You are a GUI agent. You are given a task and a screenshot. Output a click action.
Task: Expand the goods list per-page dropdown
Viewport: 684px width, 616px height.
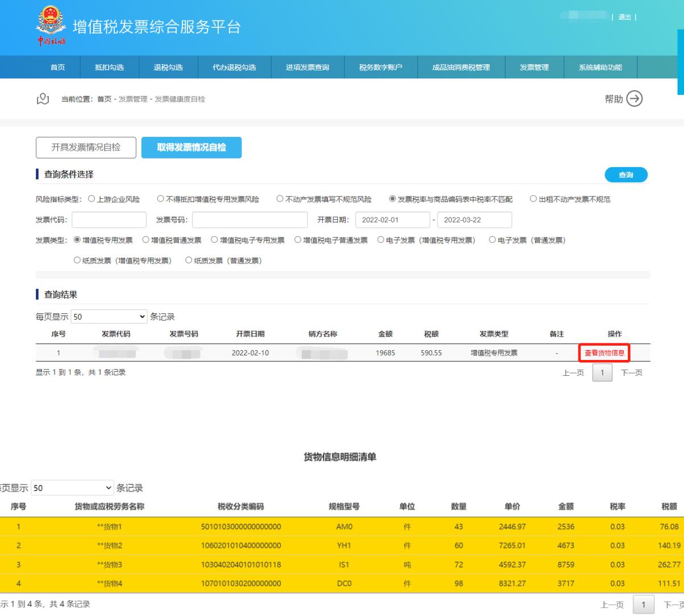tap(72, 488)
